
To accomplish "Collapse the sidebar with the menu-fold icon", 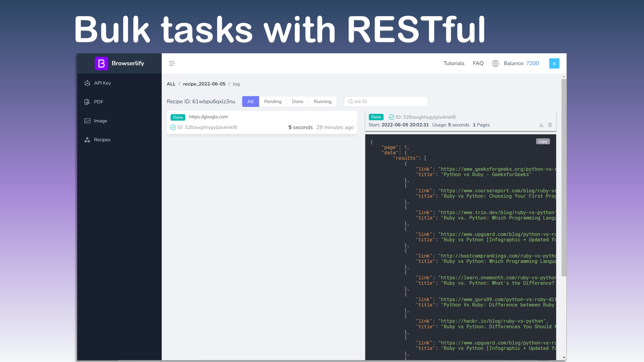I will pos(172,63).
